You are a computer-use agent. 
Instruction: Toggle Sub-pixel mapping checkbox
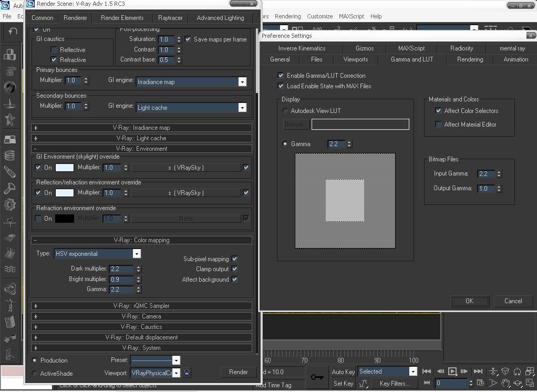[234, 259]
